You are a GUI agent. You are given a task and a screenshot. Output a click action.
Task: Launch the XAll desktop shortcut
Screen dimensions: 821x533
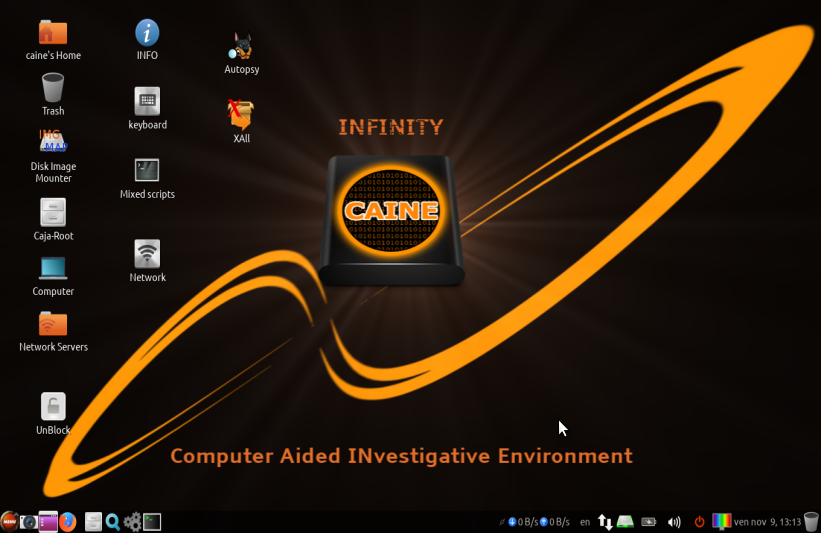[x=241, y=114]
